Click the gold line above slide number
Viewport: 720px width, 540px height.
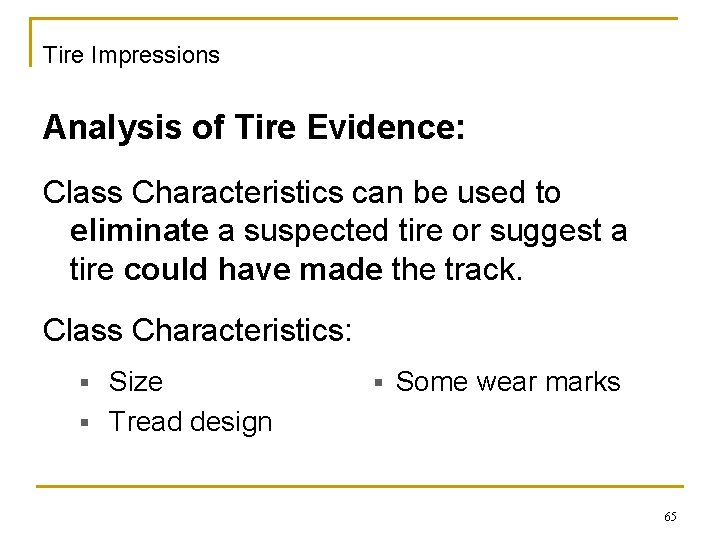click(360, 487)
